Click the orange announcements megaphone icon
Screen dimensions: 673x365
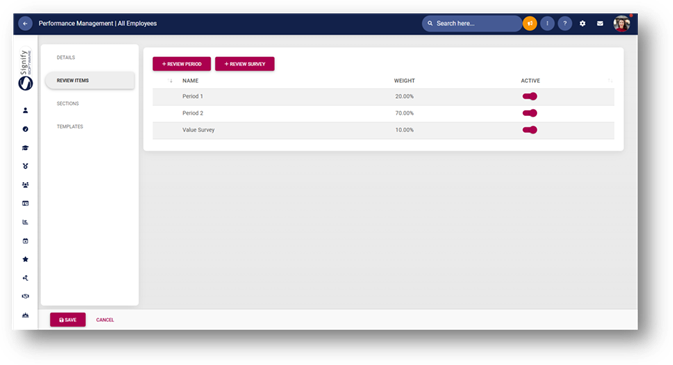click(530, 24)
